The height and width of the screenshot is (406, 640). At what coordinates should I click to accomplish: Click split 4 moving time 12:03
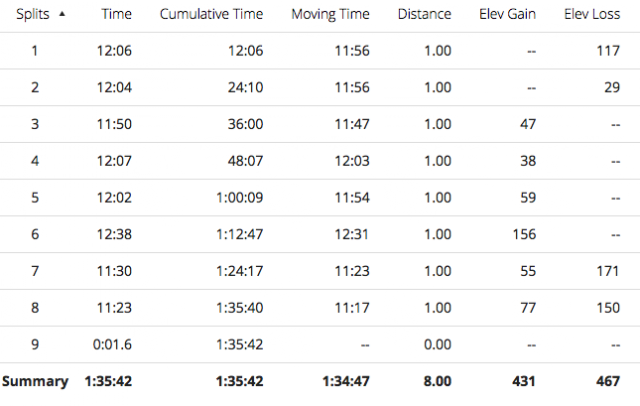[352, 161]
